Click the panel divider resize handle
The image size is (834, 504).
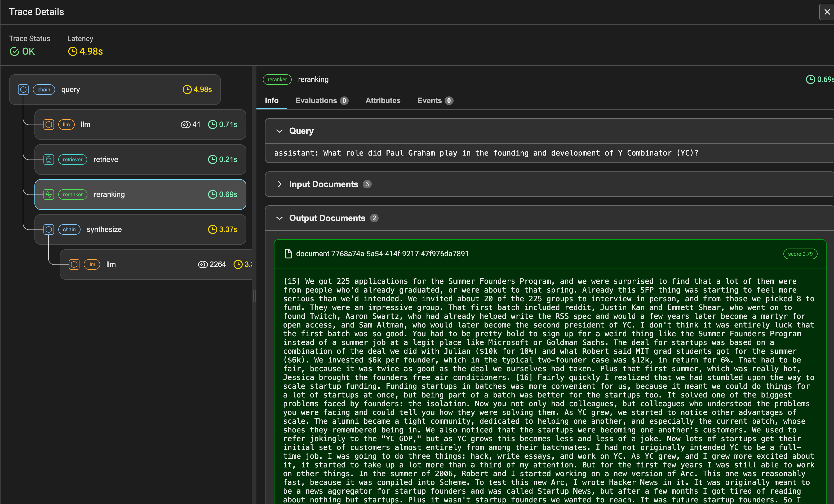coord(254,296)
